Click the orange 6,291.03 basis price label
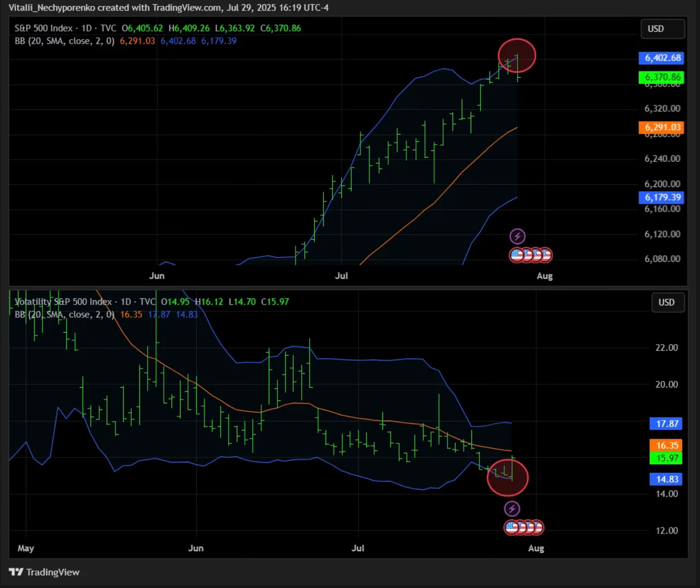700x588 pixels. pos(662,127)
